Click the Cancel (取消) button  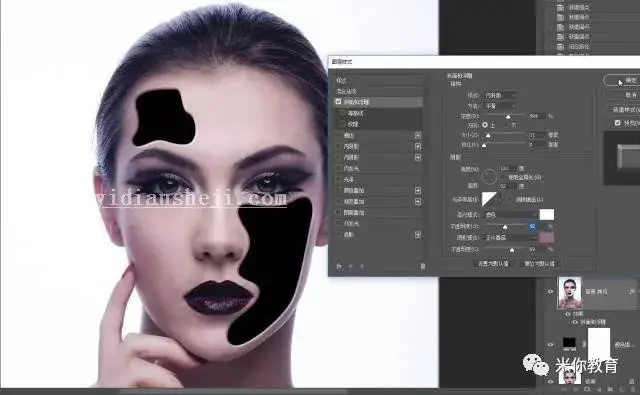click(x=623, y=95)
